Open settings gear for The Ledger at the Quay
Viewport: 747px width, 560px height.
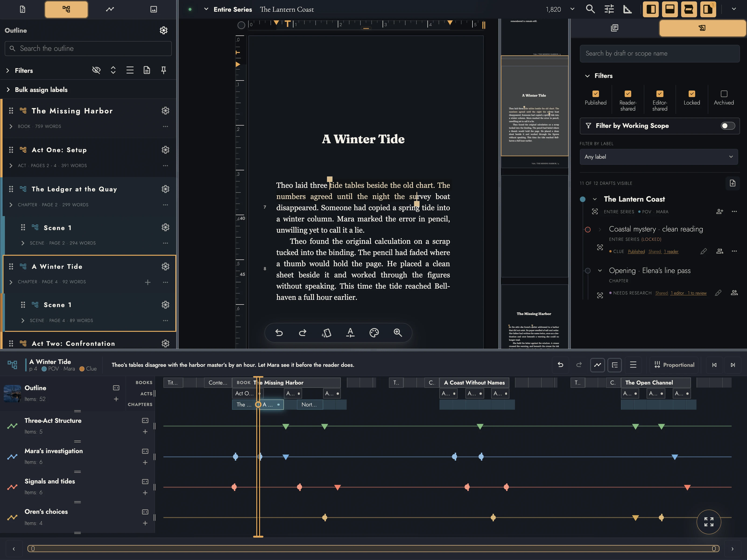165,189
